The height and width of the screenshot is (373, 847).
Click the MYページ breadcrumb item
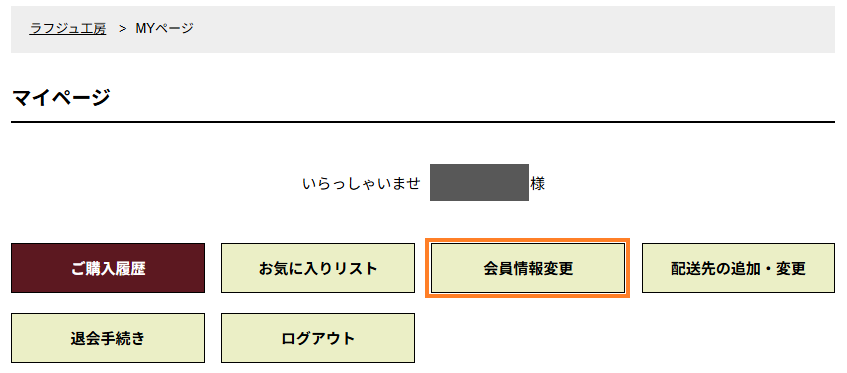tap(164, 29)
